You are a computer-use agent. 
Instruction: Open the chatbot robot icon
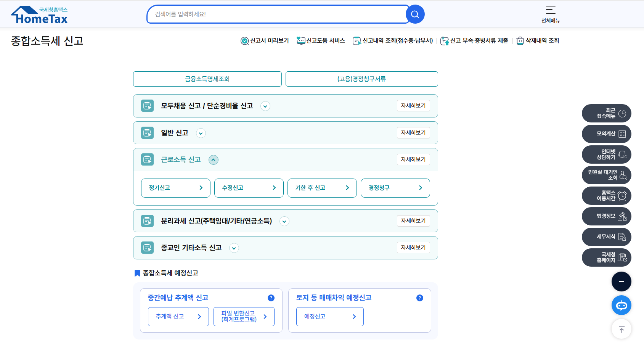622,305
